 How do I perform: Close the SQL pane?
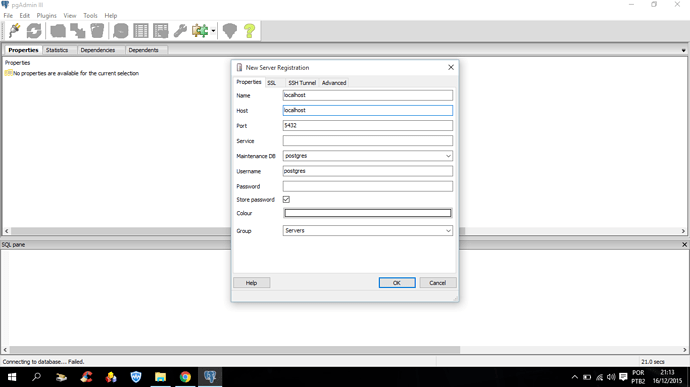point(684,244)
